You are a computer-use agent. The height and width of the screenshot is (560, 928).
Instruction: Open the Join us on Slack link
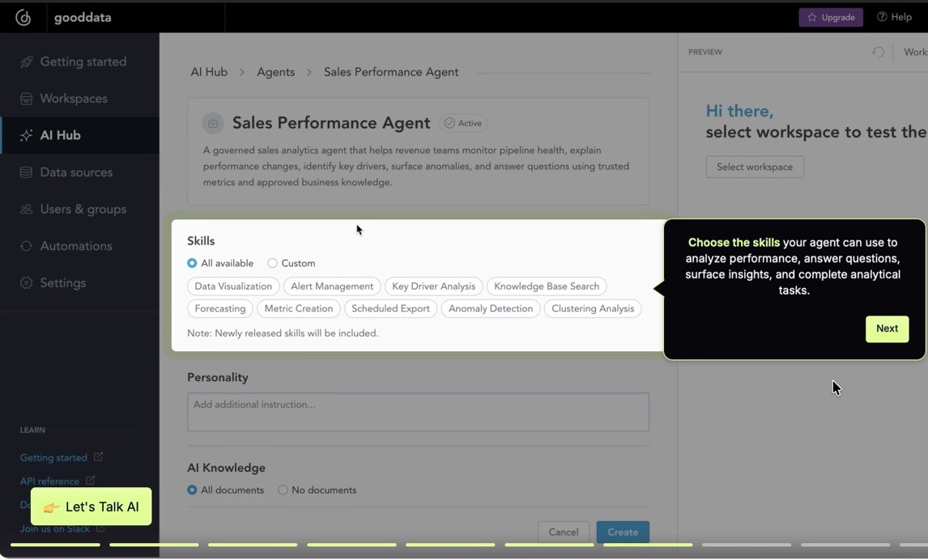pos(55,528)
